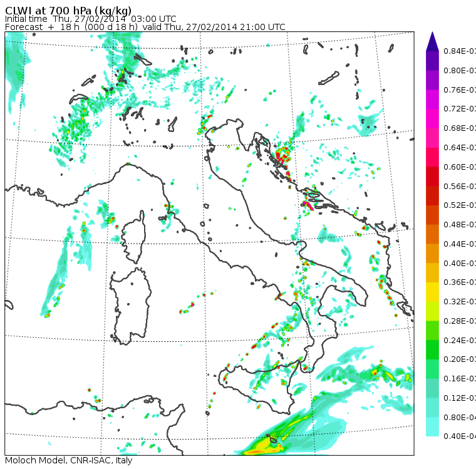This screenshot has width=476, height=469.
Task: Pick the color band between 0.28E-03 and 0.32E-03
Action: (x=432, y=311)
